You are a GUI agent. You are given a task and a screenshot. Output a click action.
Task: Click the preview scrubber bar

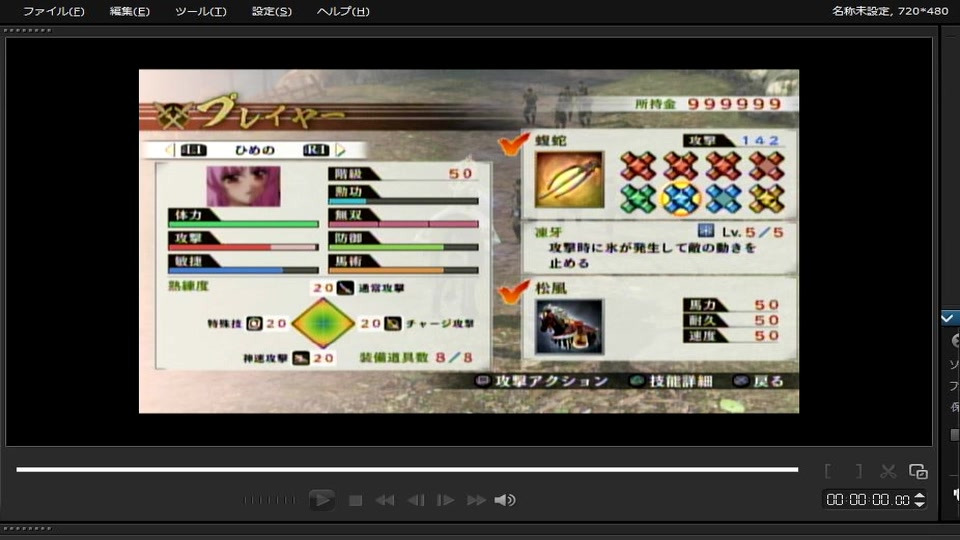click(x=407, y=470)
